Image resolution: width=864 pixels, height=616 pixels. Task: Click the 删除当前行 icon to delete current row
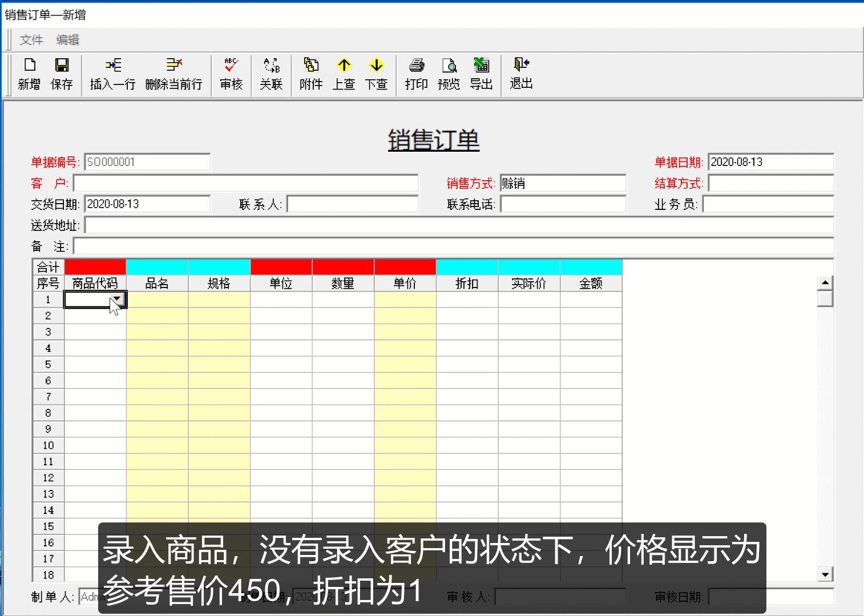coord(174,74)
